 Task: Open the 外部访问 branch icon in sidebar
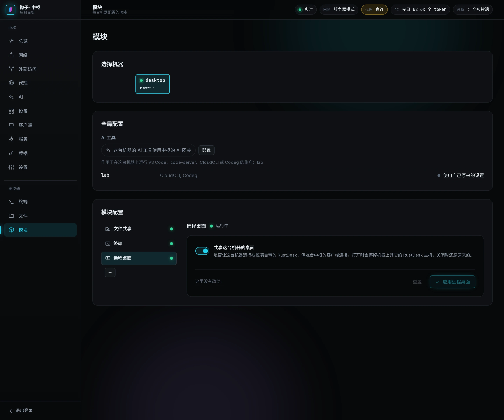pos(11,69)
